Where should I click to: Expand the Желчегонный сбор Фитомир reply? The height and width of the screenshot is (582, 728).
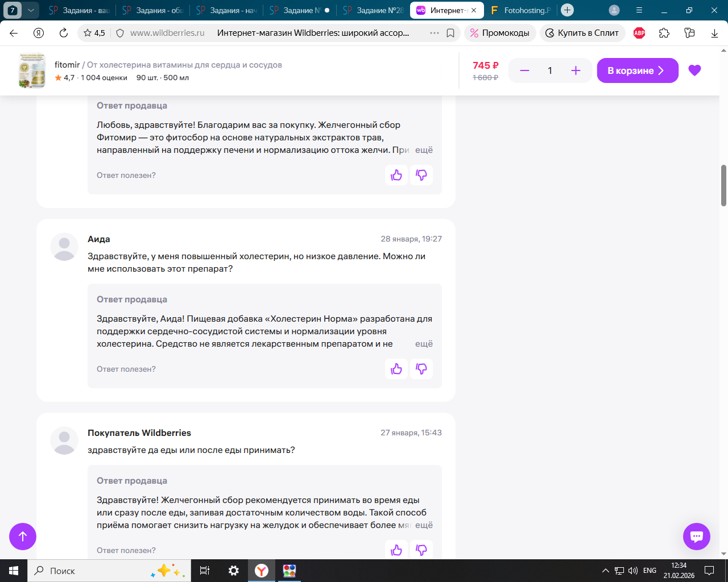424,150
